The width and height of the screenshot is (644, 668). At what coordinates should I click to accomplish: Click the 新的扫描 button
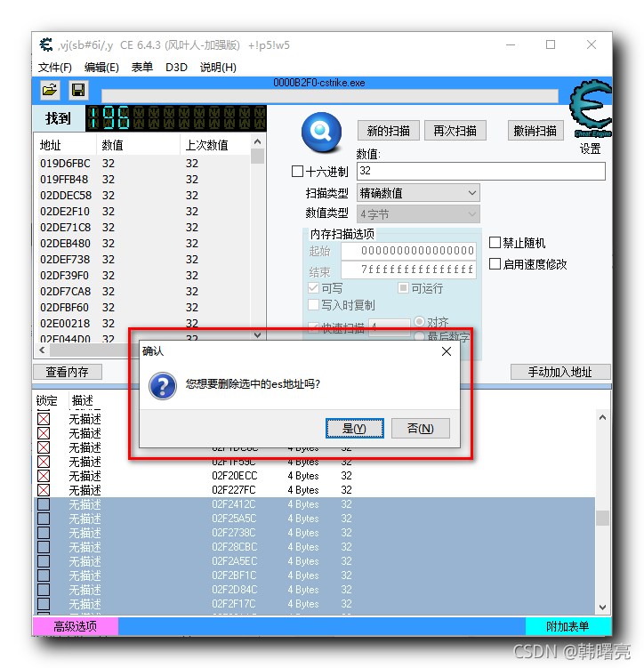click(389, 131)
